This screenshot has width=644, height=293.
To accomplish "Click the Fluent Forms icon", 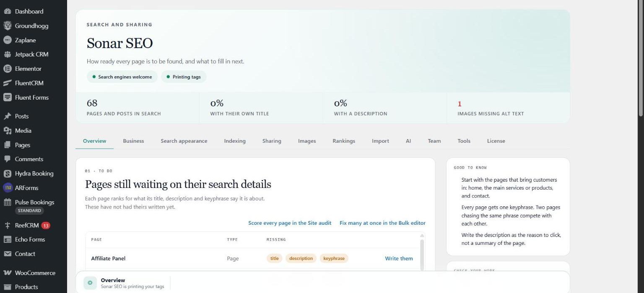I will (7, 97).
